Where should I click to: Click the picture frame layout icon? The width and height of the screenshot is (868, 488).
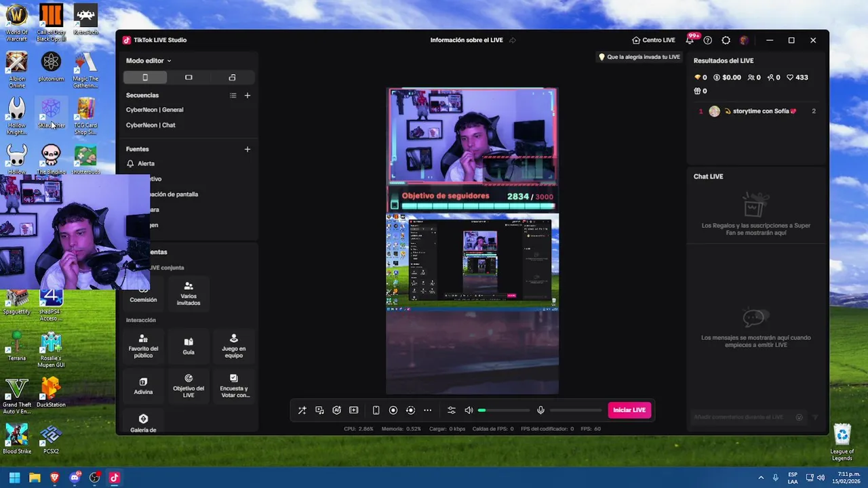tap(353, 410)
